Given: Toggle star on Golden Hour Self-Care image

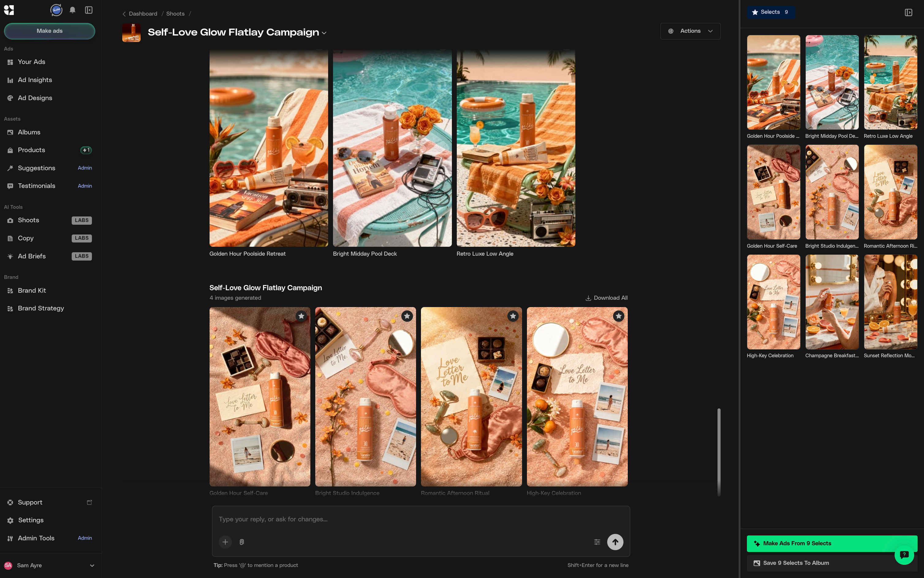Looking at the screenshot, I should (x=301, y=316).
